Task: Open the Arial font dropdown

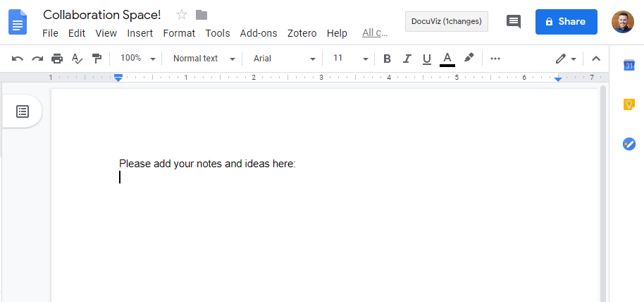Action: (284, 59)
